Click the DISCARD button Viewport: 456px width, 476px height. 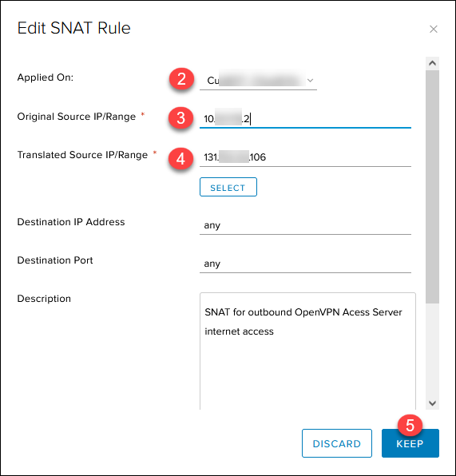point(337,443)
